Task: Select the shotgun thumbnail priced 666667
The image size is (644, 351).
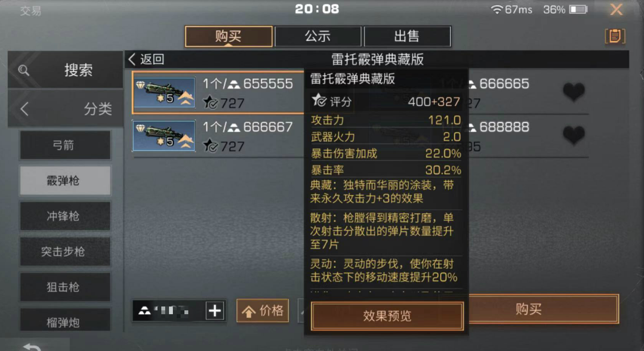Action: click(x=164, y=136)
